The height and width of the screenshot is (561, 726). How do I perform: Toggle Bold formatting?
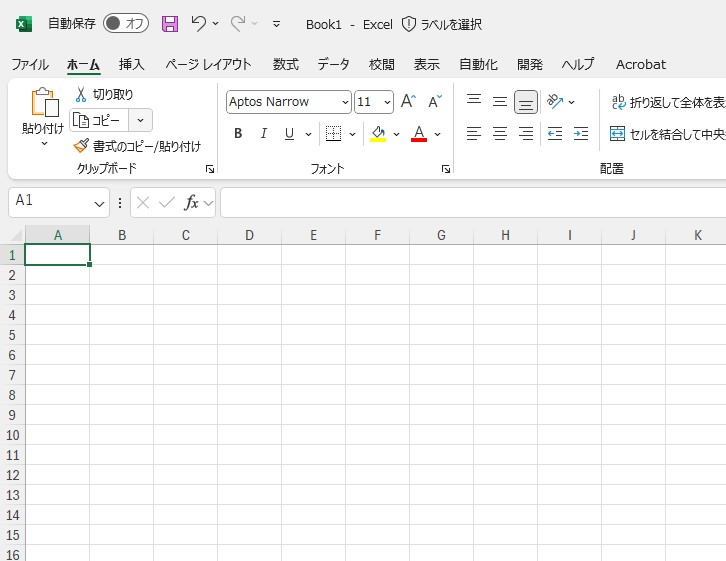[238, 134]
